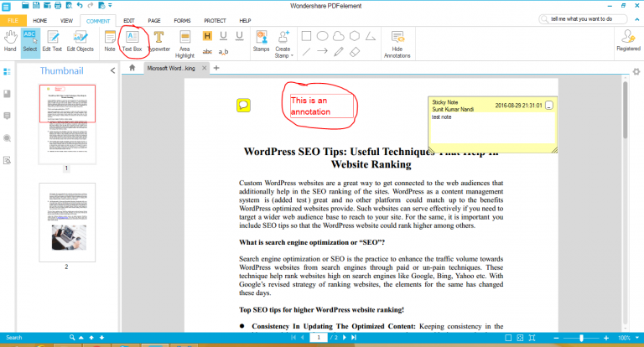
Task: Switch to the VIEW tab
Action: (66, 20)
